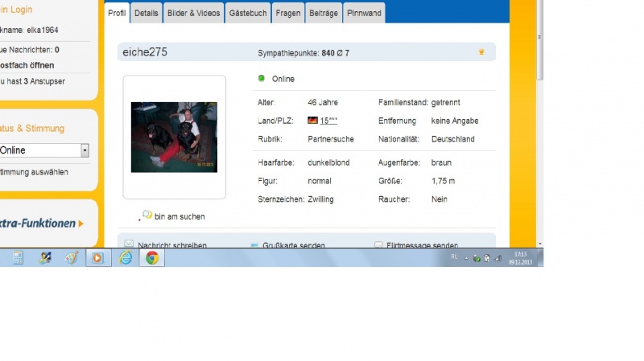Open Google Chrome from the taskbar
The width and height of the screenshot is (644, 361).
[x=152, y=258]
